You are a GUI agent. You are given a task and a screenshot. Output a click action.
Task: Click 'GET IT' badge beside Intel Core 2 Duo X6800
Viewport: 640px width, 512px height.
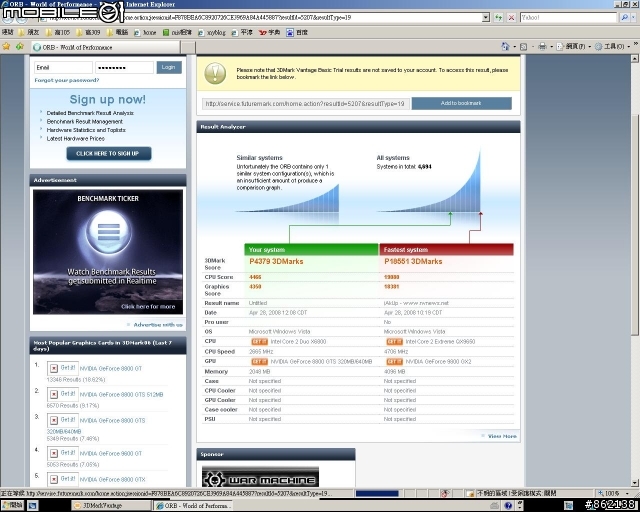coord(259,341)
